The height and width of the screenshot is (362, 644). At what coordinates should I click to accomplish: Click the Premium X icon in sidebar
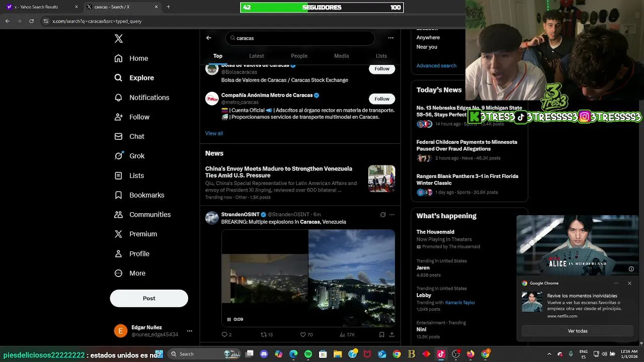[x=118, y=234]
